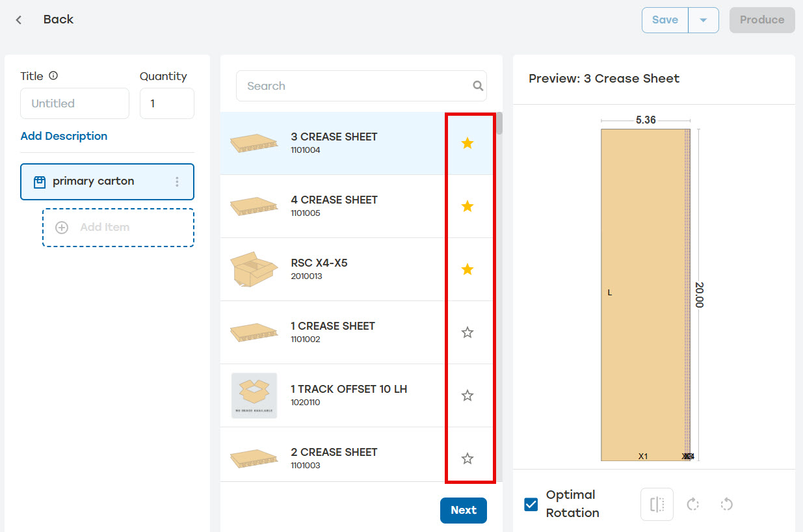Select the primary carton item
Viewport: 803px width, 532px height.
pyautogui.click(x=107, y=181)
